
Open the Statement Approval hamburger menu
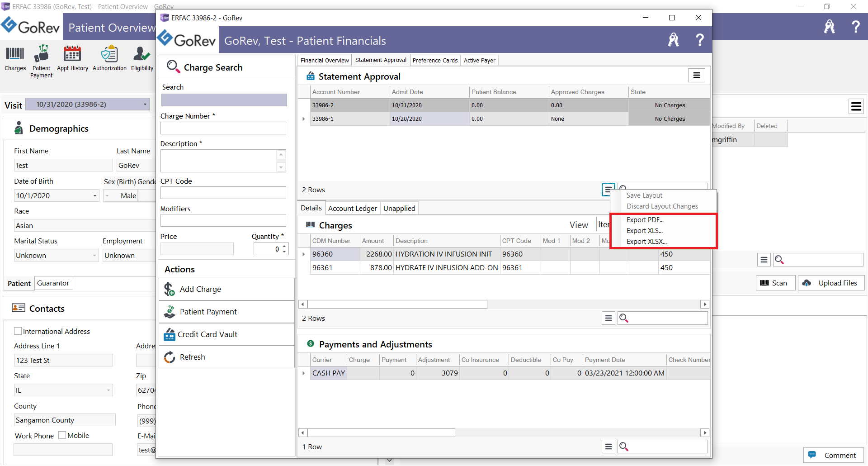[697, 76]
